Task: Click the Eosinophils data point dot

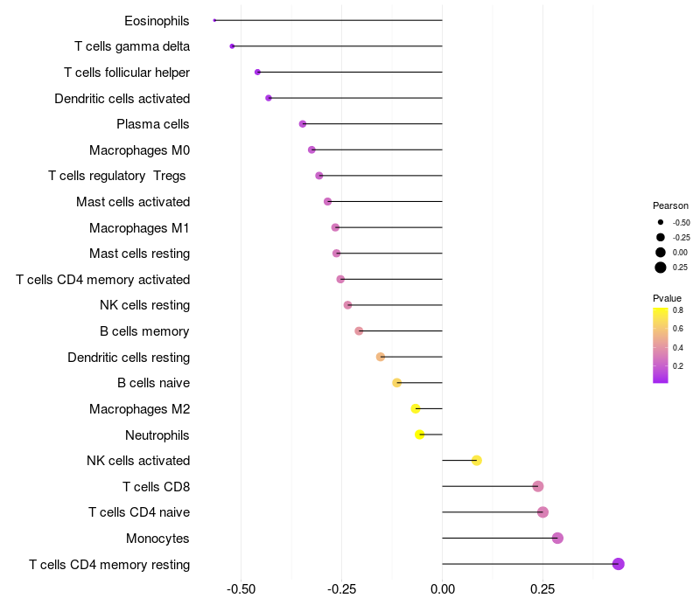Action: pyautogui.click(x=214, y=20)
